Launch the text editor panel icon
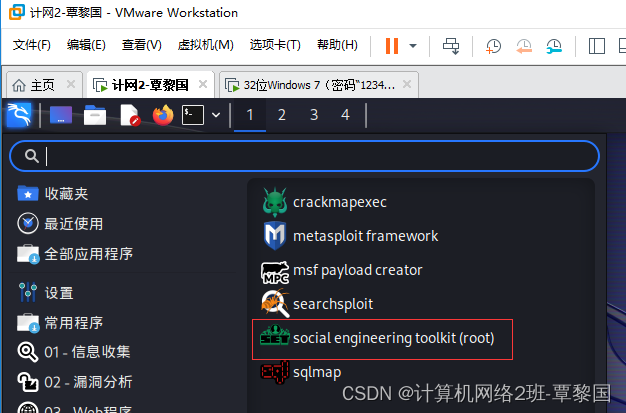Screen dimensions: 626x413 coord(129,115)
